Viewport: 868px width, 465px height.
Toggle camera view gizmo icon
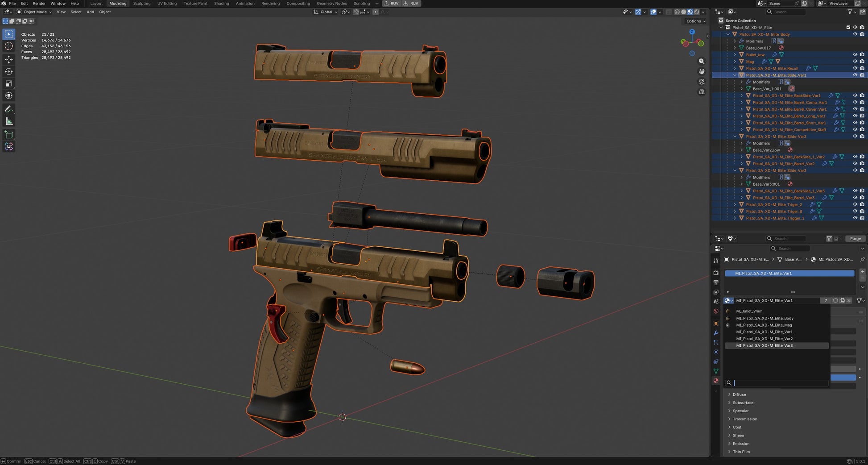pos(702,82)
